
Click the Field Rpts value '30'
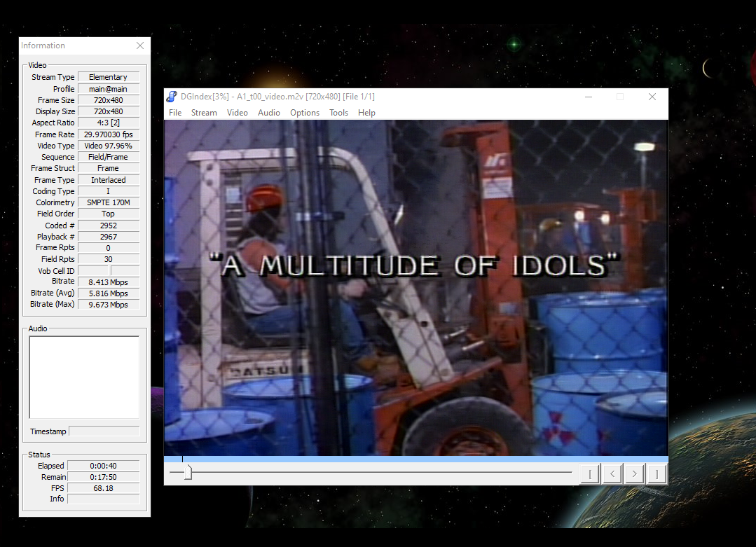(x=109, y=259)
